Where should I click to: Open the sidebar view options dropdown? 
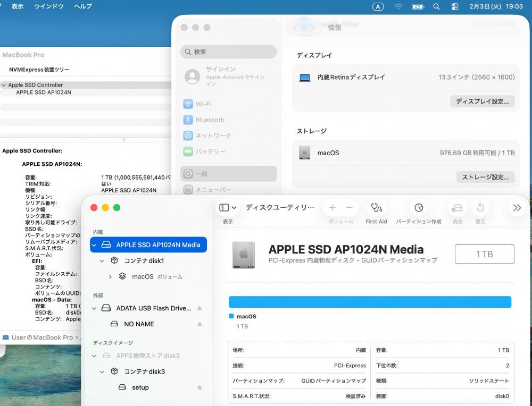pos(228,208)
